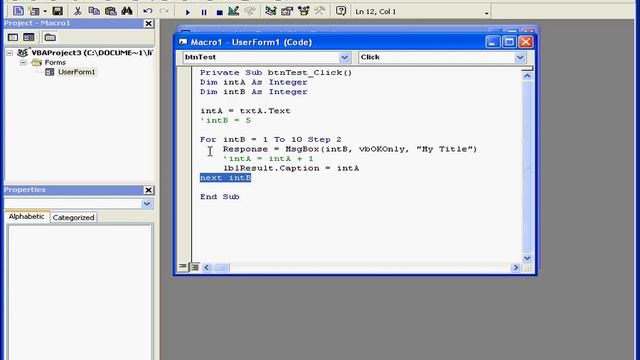
Task: Open toolbar options arrow after Ln 12, Col 1
Action: pyautogui.click(x=487, y=13)
